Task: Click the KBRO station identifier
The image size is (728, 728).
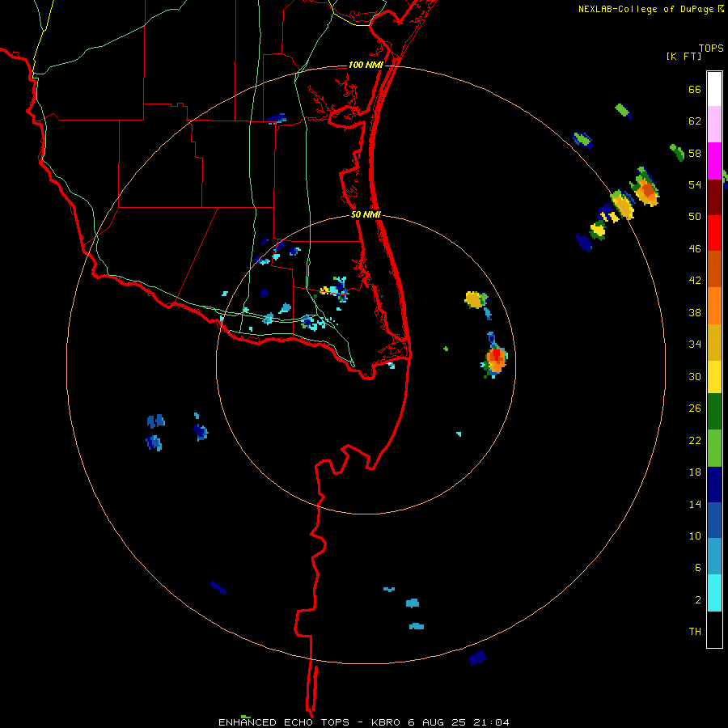Action: click(x=387, y=722)
